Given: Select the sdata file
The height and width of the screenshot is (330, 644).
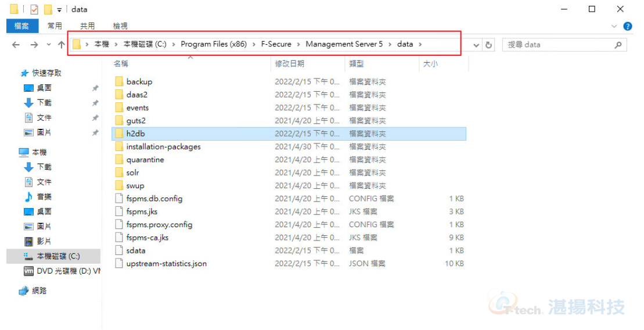Looking at the screenshot, I should pyautogui.click(x=135, y=250).
